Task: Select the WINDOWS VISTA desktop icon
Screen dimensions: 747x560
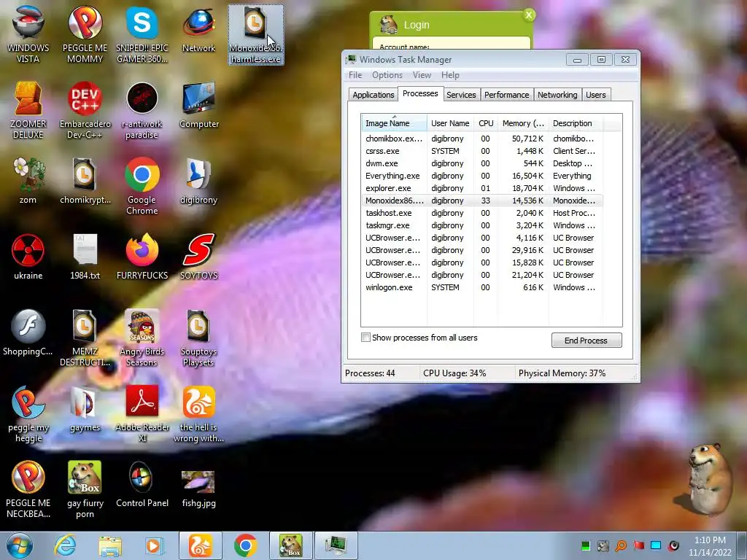Action: 28,34
